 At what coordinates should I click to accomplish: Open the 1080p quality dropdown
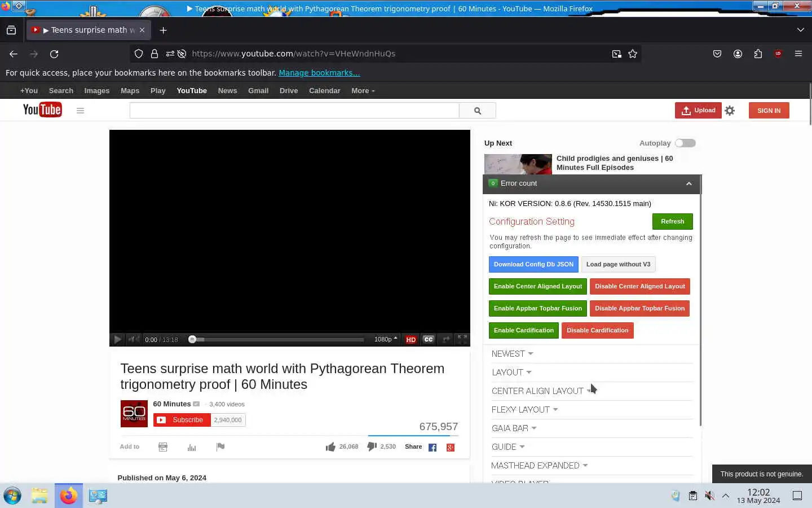[386, 339]
